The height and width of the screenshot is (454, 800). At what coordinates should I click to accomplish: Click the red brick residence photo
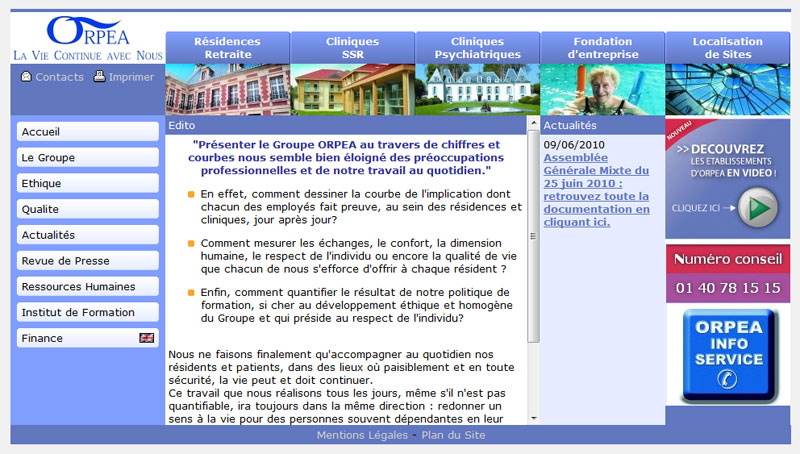click(x=228, y=89)
